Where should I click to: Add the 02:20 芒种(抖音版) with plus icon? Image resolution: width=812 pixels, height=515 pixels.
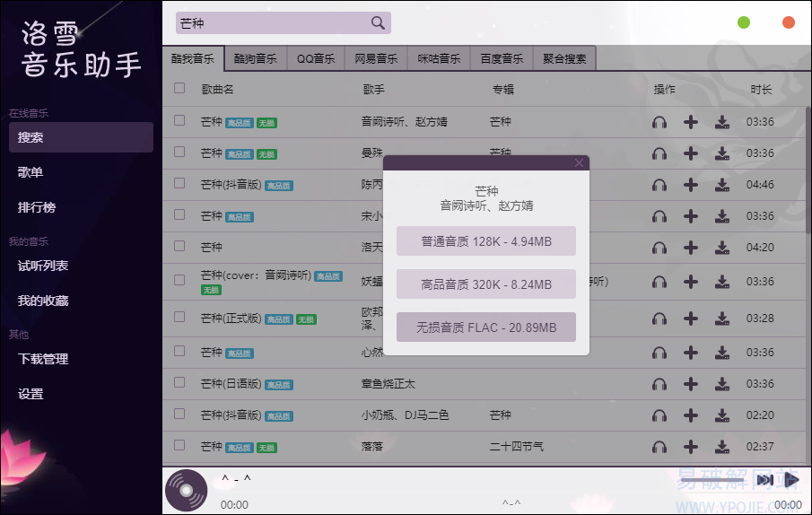click(690, 415)
